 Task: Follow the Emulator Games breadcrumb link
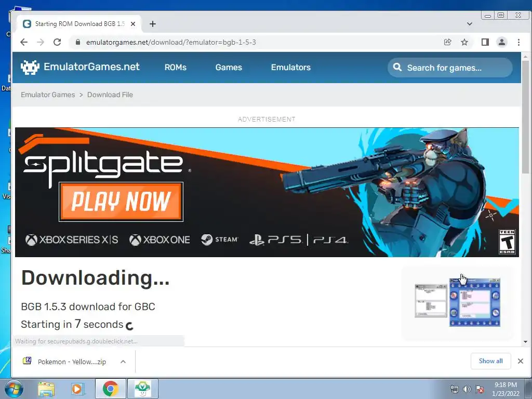coord(48,95)
